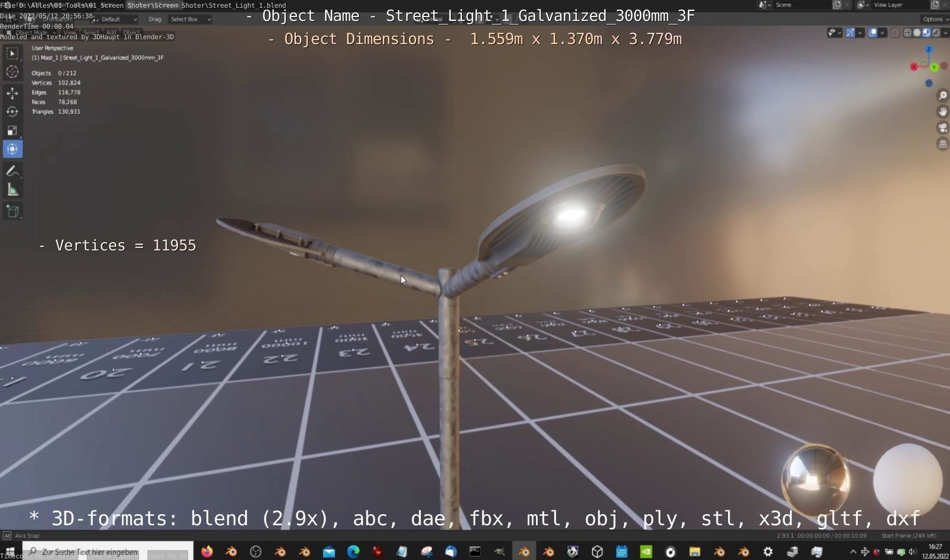Click the 'Axis Snap' status bar entry
This screenshot has width=950, height=560.
click(x=22, y=536)
